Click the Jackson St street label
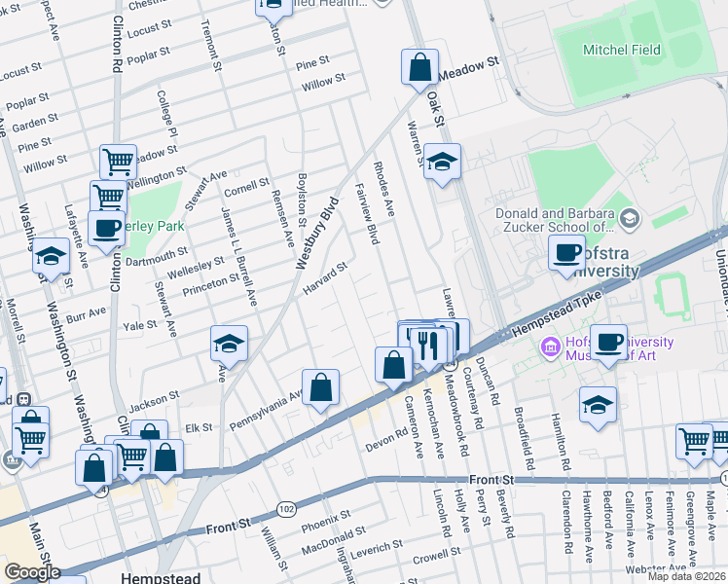This screenshot has width=728, height=584. pos(154,402)
